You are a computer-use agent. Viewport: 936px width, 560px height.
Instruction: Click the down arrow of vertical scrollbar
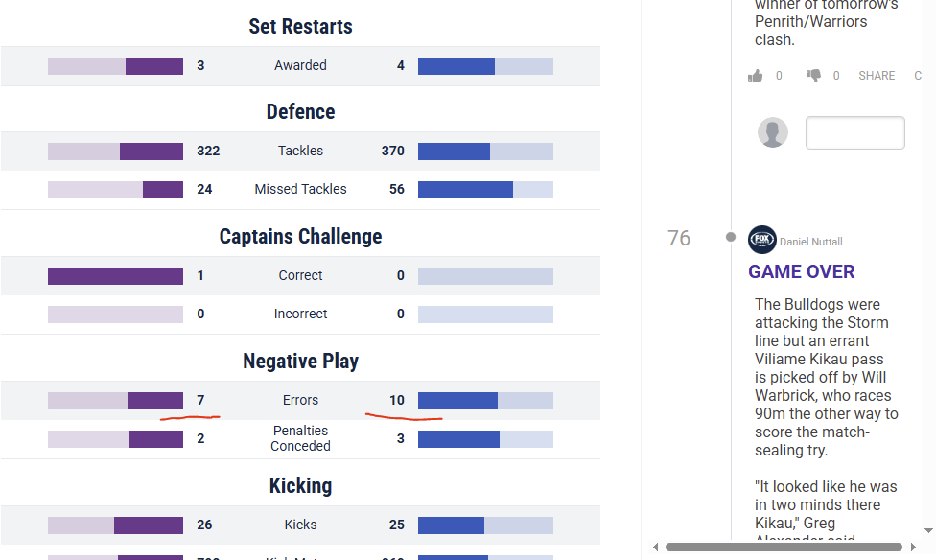point(928,530)
